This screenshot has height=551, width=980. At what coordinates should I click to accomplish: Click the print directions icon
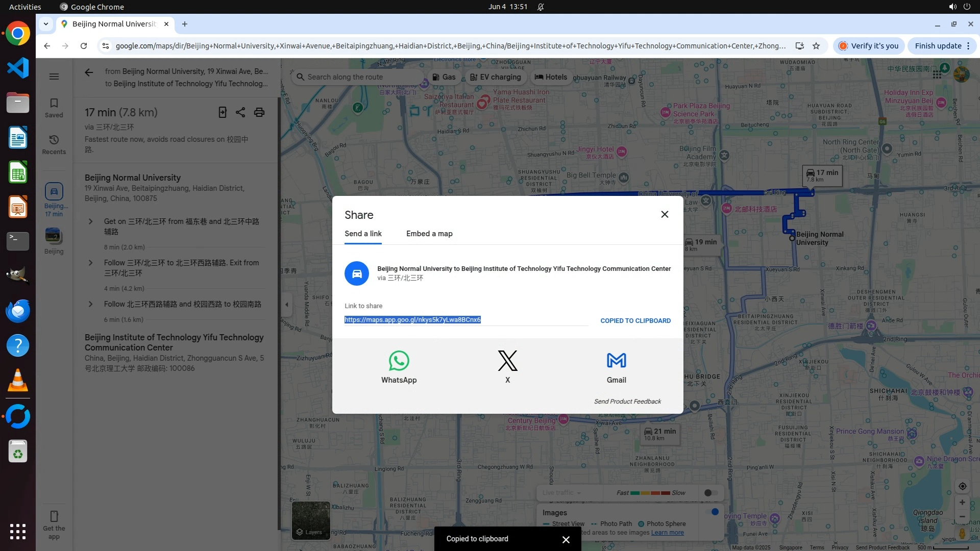pos(259,112)
